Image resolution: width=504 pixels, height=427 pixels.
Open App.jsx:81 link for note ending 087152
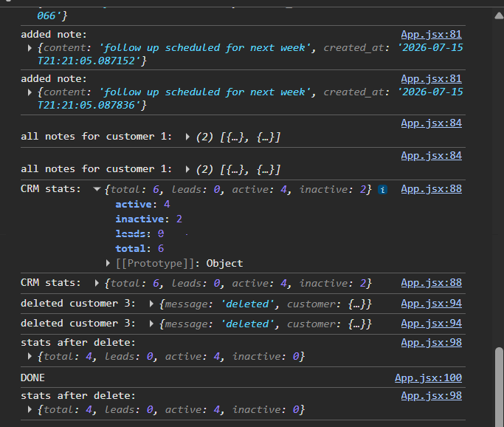(x=432, y=35)
